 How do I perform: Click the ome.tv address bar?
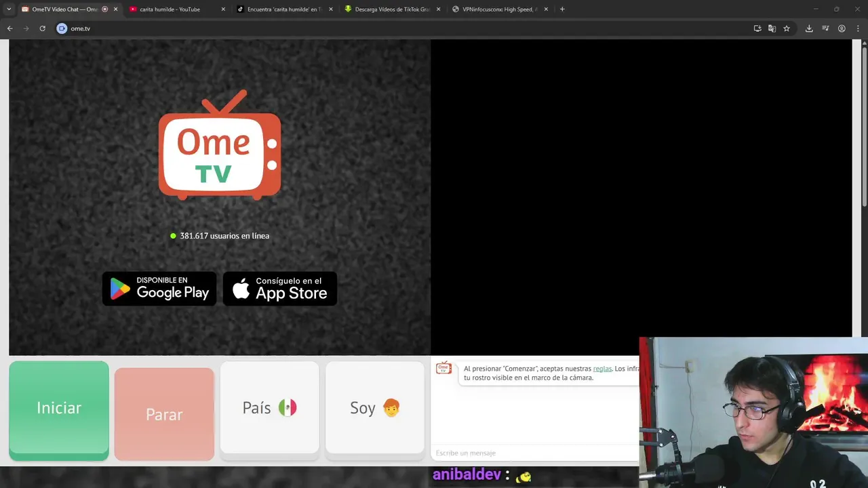point(407,28)
